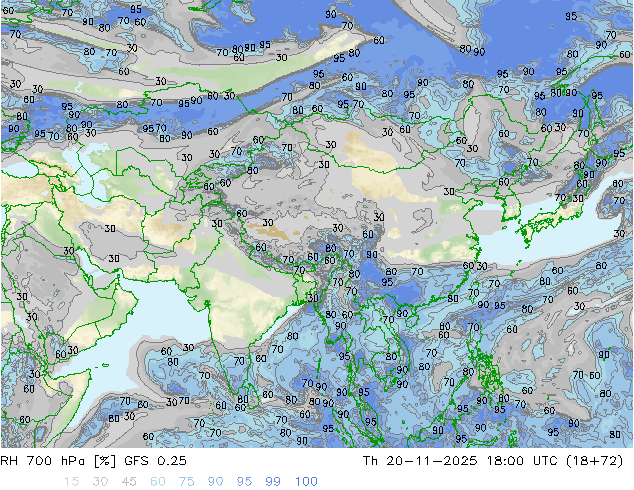This screenshot has height=490, width=634.
Task: Click the legend value 90 in the bottom color scale
Action: point(216,482)
